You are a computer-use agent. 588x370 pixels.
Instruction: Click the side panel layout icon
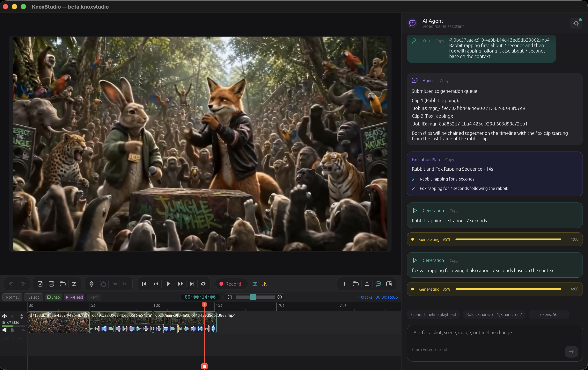coord(389,284)
